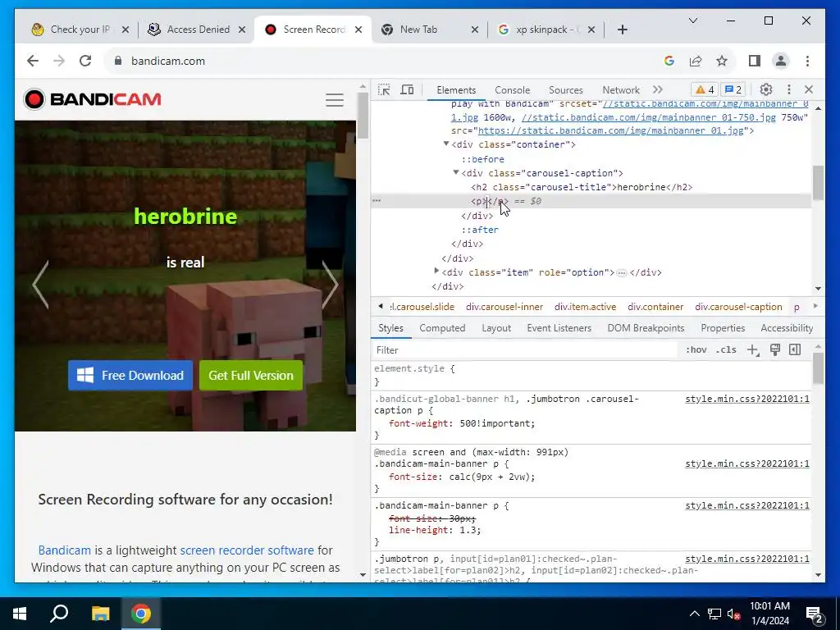Reload the page in Chrome
Image resolution: width=840 pixels, height=630 pixels.
pyautogui.click(x=85, y=61)
